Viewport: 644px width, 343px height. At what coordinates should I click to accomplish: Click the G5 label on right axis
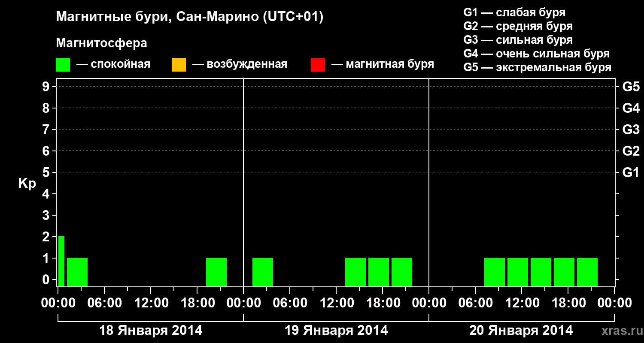click(x=631, y=87)
